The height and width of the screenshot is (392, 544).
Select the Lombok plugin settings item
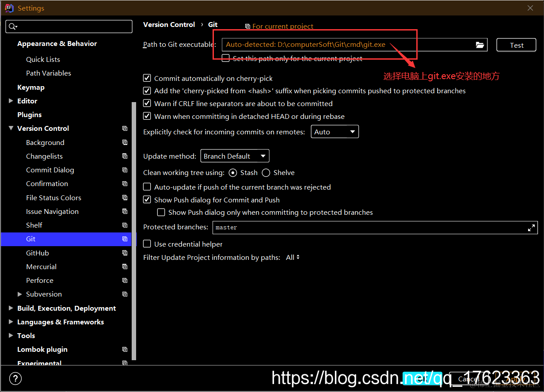pos(42,349)
